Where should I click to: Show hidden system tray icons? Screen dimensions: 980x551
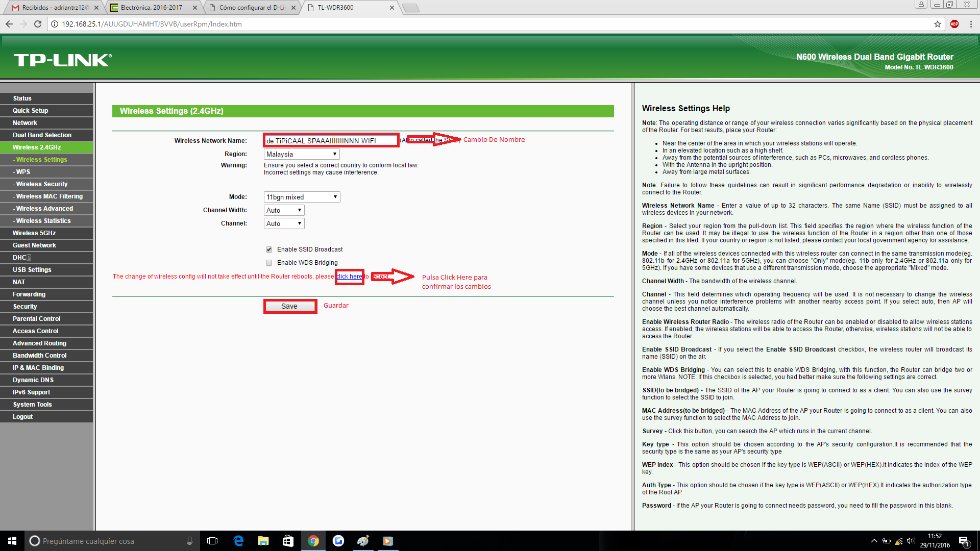tap(874, 541)
